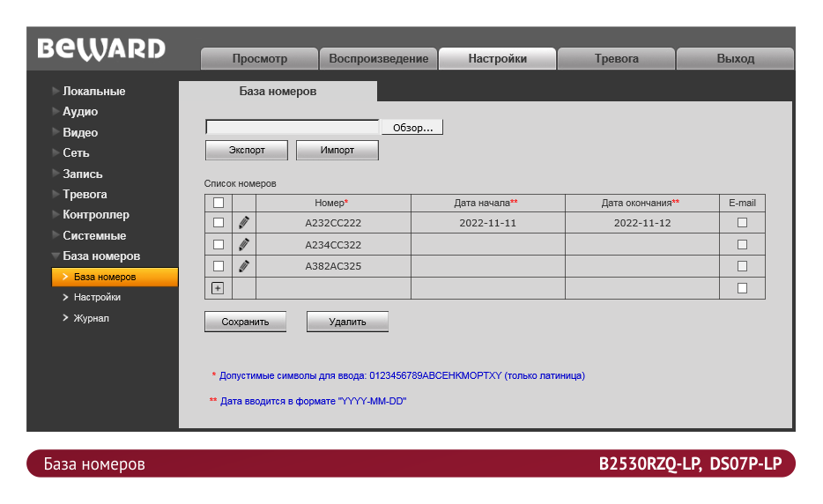
Task: Expand the Контроллер sidebar section
Action: click(x=95, y=214)
